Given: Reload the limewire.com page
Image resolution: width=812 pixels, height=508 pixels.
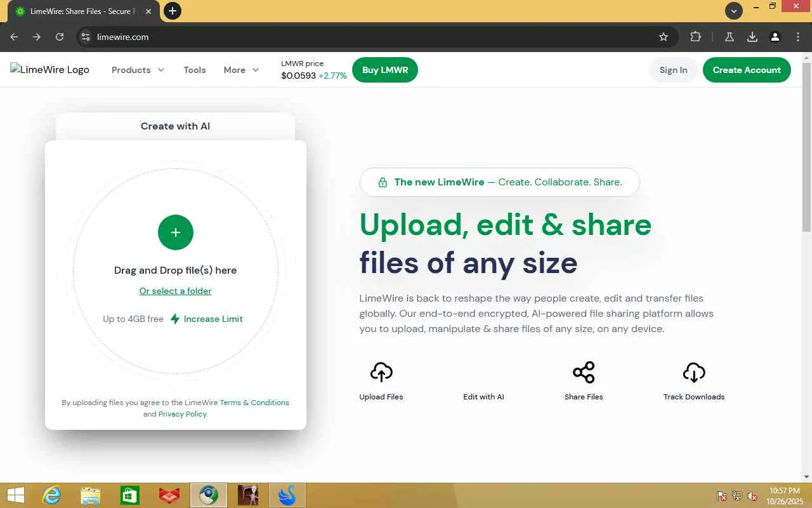Looking at the screenshot, I should [60, 37].
